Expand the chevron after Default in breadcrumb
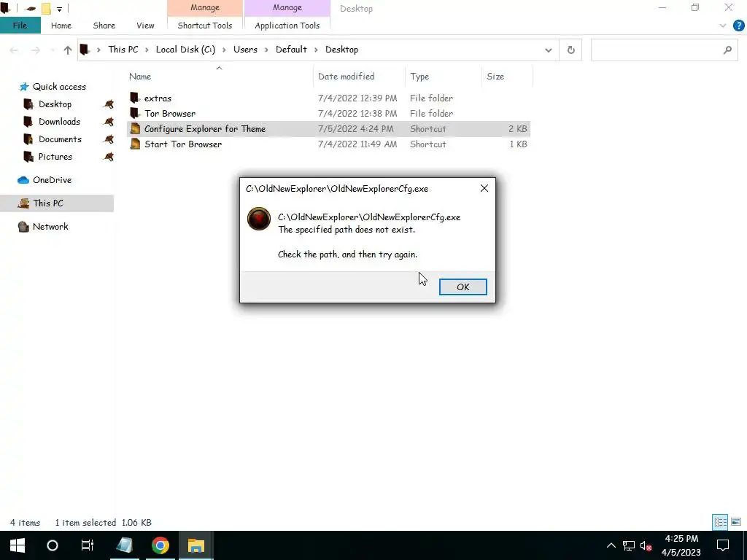 (x=316, y=50)
